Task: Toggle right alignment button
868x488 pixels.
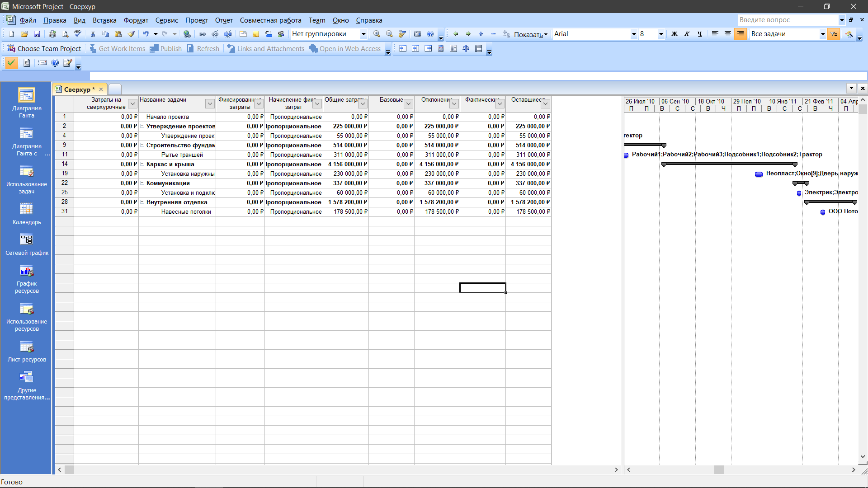Action: coord(741,34)
